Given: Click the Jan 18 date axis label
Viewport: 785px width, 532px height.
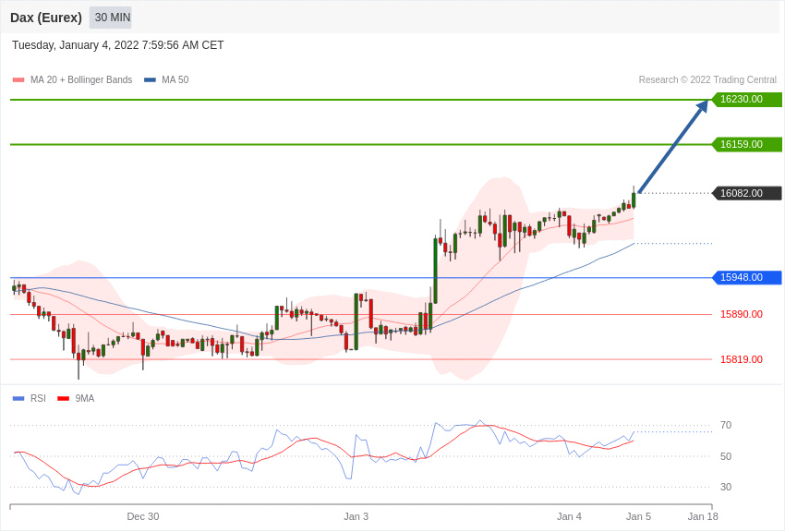Looking at the screenshot, I should click(703, 516).
